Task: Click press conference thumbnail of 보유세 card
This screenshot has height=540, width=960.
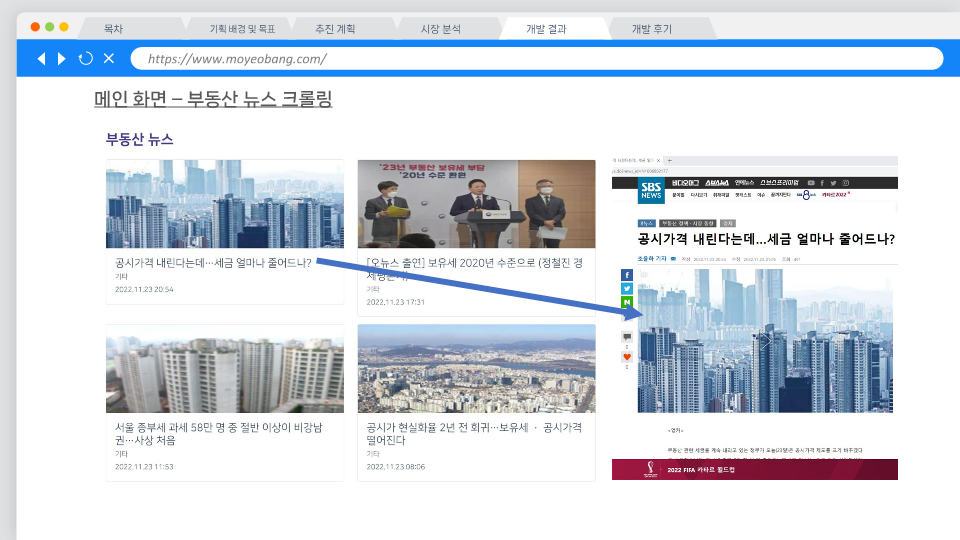Action: [x=476, y=204]
